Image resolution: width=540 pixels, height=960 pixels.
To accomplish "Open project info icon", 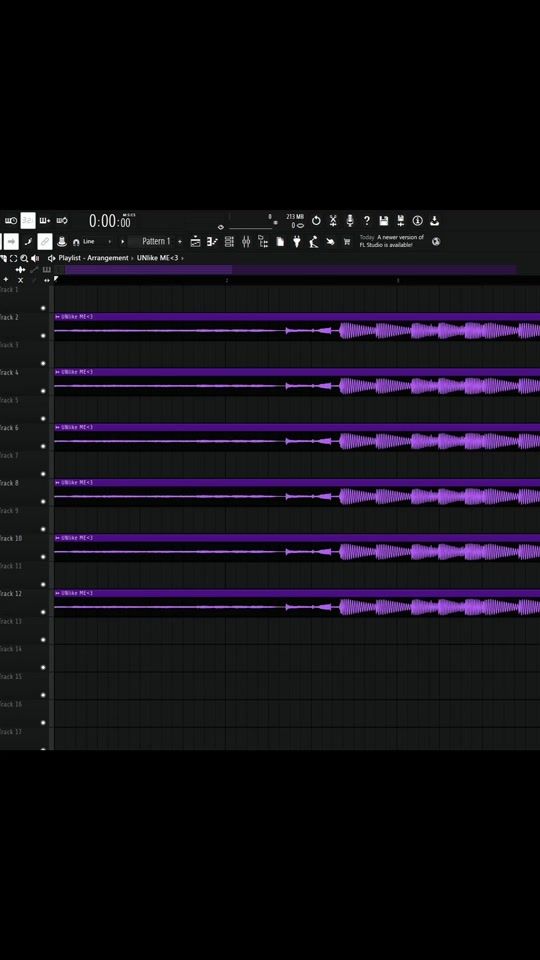I will coord(418,220).
